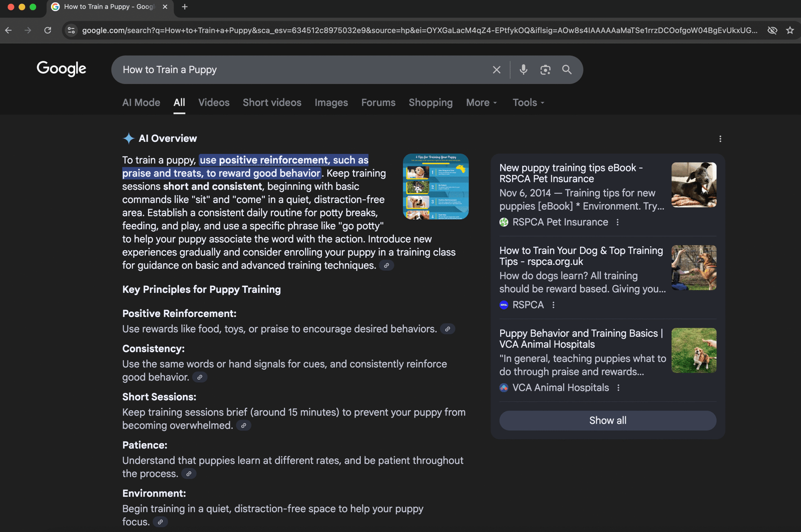Open the AI Overview options three-dot menu

click(720, 139)
